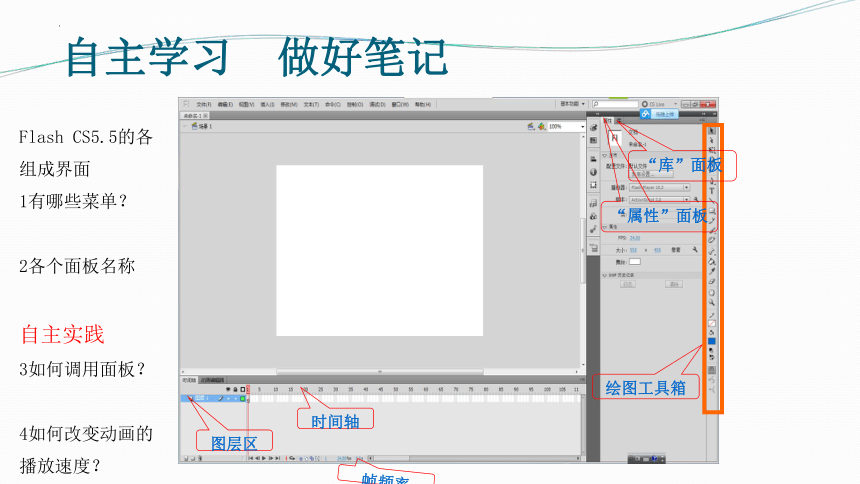Open the 插入(I) menu

(x=267, y=104)
